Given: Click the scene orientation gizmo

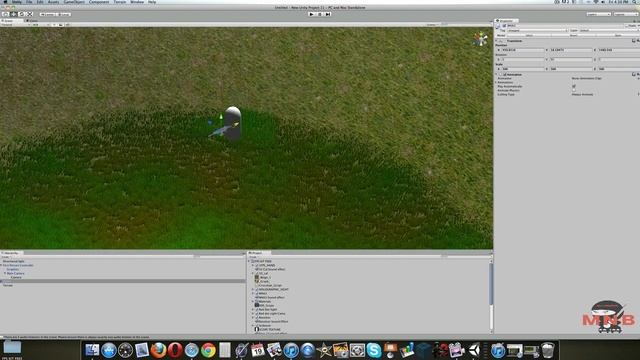Looking at the screenshot, I should coord(480,39).
